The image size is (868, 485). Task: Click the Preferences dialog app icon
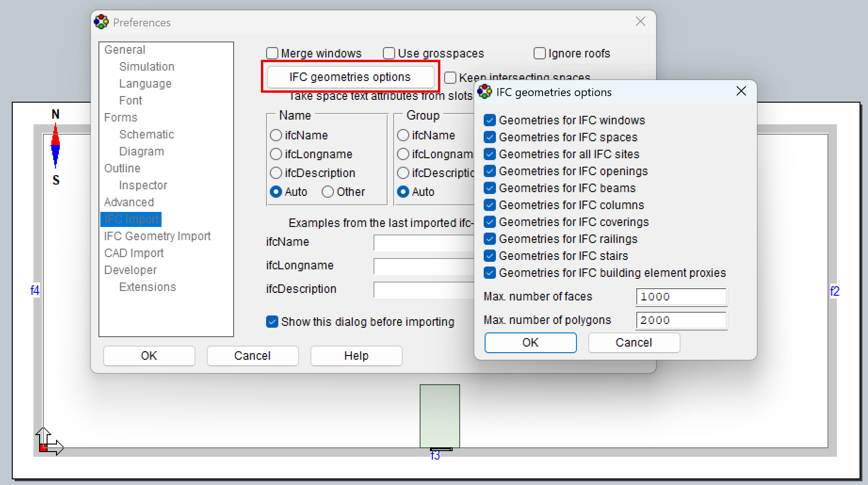[x=101, y=22]
